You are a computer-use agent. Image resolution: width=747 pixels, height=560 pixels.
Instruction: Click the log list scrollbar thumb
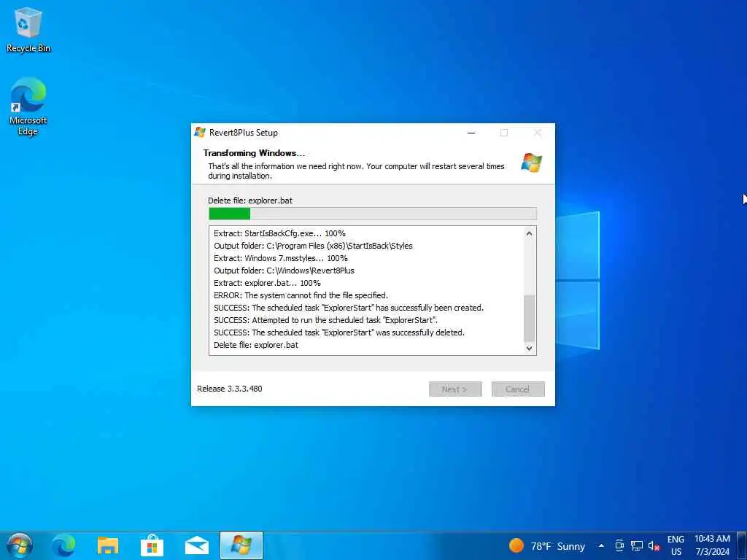click(x=530, y=318)
